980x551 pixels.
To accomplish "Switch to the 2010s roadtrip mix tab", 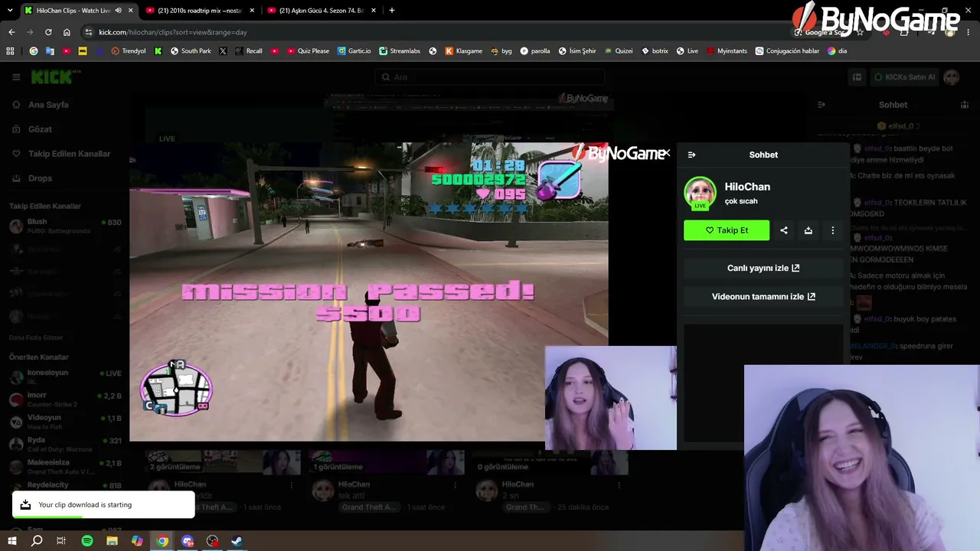I will coord(199,11).
